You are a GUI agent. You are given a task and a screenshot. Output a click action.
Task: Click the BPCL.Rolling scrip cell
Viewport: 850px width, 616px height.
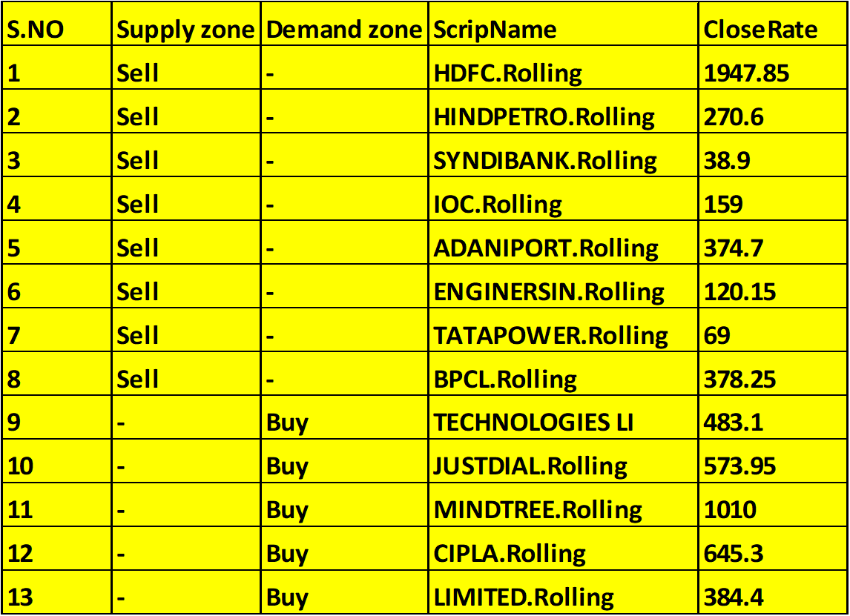pyautogui.click(x=505, y=380)
